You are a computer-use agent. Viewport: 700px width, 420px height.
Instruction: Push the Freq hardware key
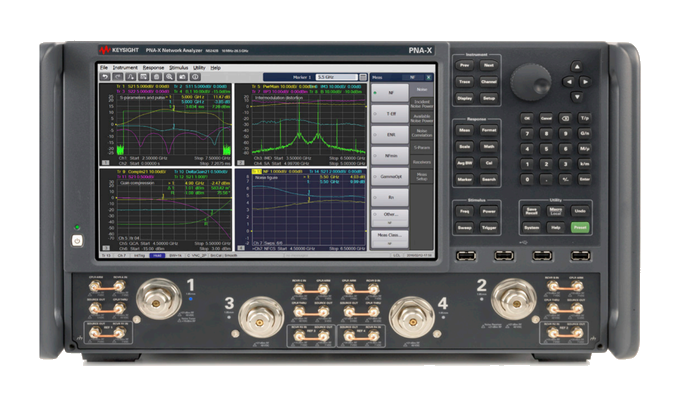pyautogui.click(x=464, y=212)
